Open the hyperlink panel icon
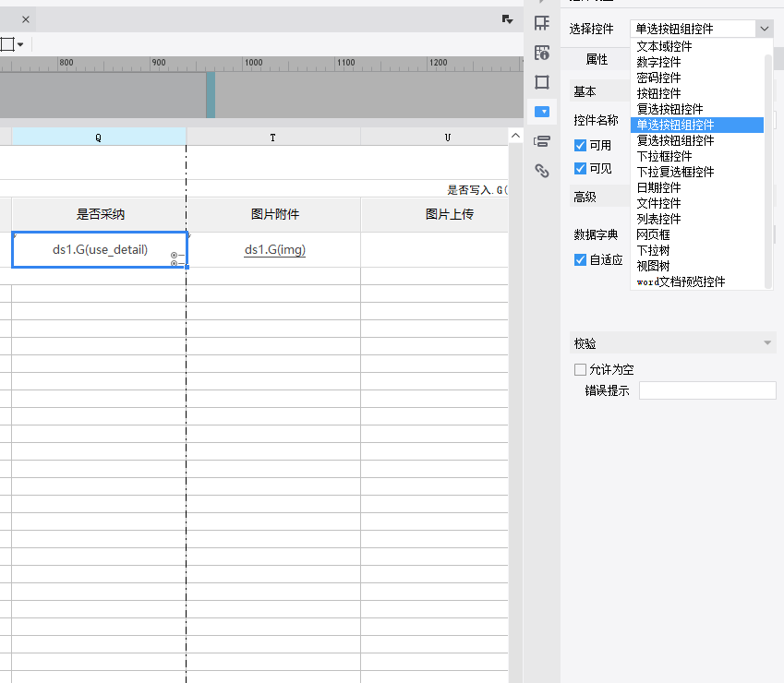 click(542, 171)
